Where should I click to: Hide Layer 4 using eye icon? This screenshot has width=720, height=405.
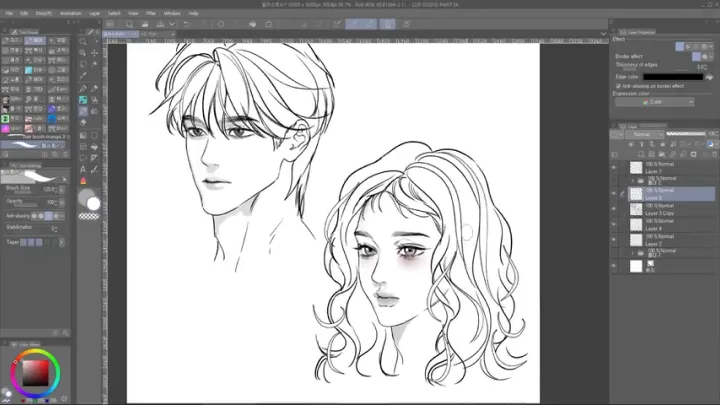[x=614, y=225]
